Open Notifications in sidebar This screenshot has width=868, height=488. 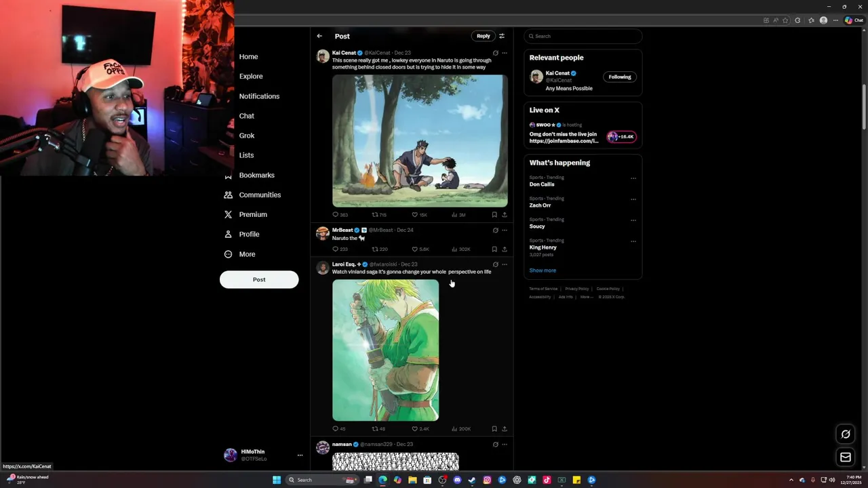pyautogui.click(x=259, y=96)
